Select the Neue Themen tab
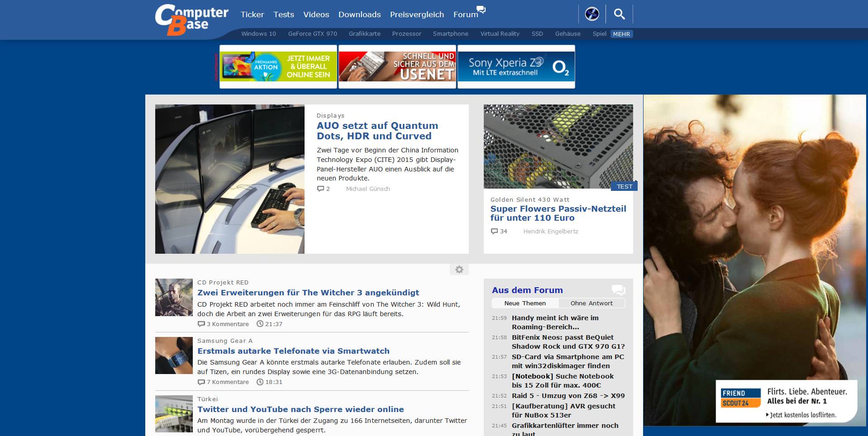 525,303
